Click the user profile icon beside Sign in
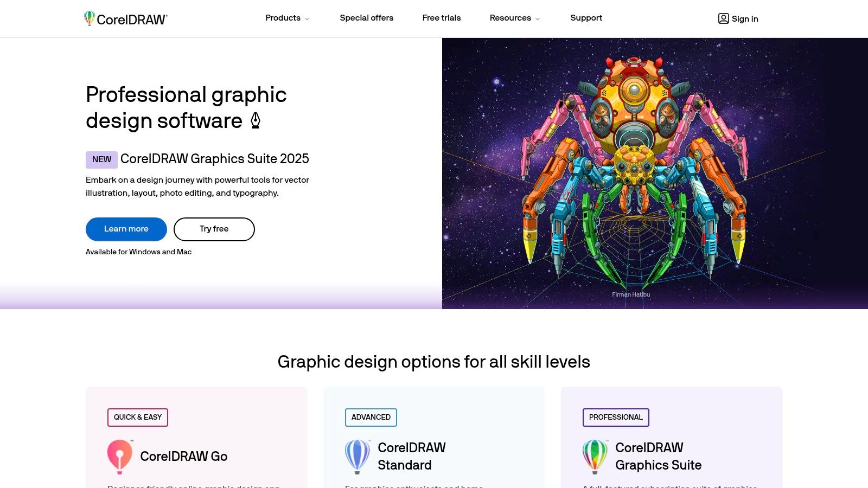The image size is (868, 488). (x=723, y=18)
